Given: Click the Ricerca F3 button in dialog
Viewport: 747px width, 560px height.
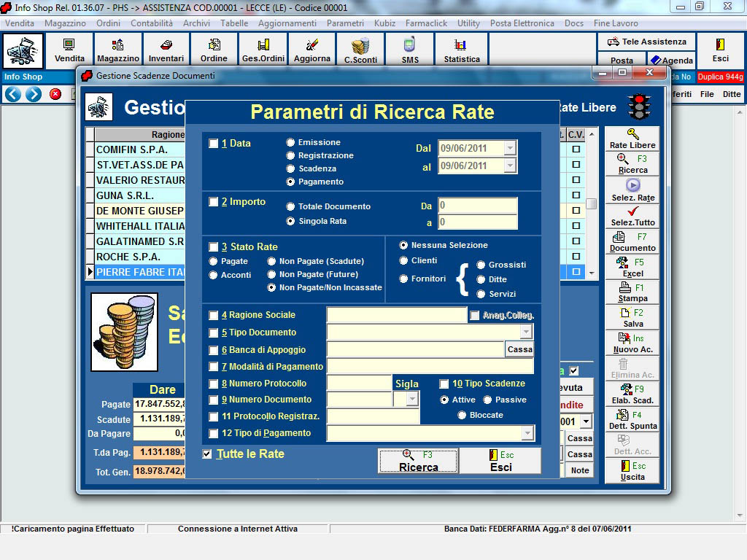Looking at the screenshot, I should coord(418,461).
